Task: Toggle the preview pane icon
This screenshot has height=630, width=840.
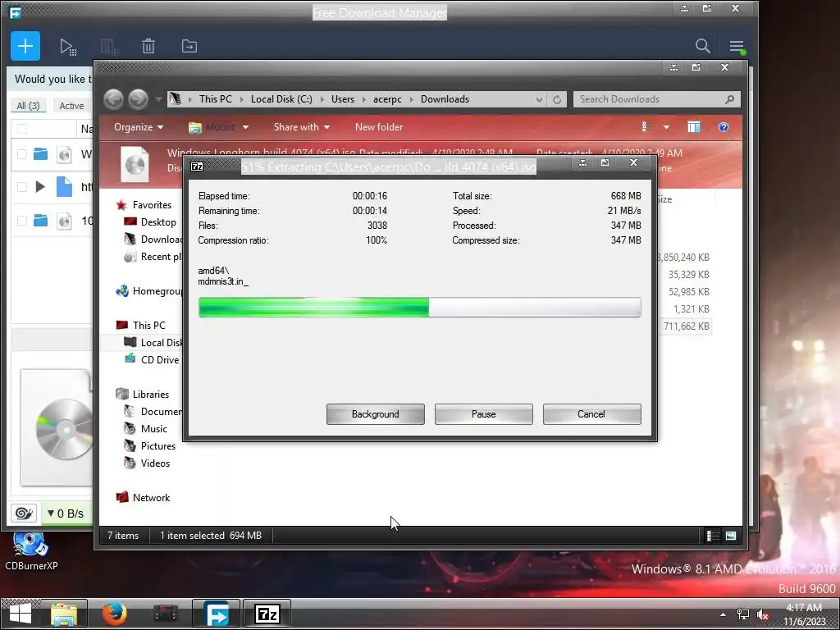Action: pyautogui.click(x=694, y=127)
